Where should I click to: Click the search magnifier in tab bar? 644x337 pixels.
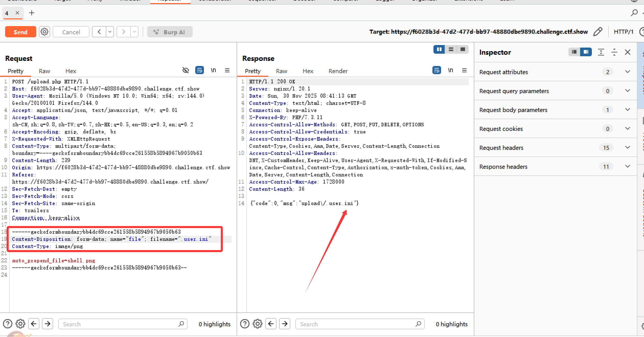tap(634, 13)
